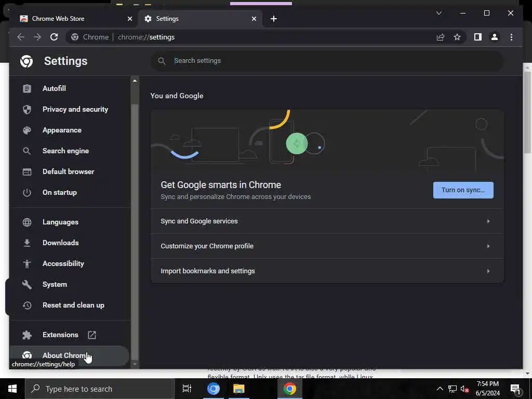Open File Explorer from taskbar
The height and width of the screenshot is (399, 532).
click(x=239, y=389)
